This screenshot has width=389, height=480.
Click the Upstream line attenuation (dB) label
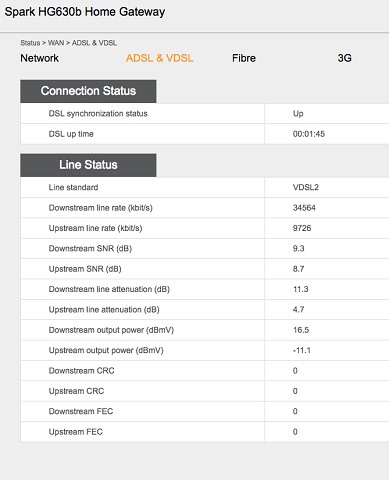[104, 310]
